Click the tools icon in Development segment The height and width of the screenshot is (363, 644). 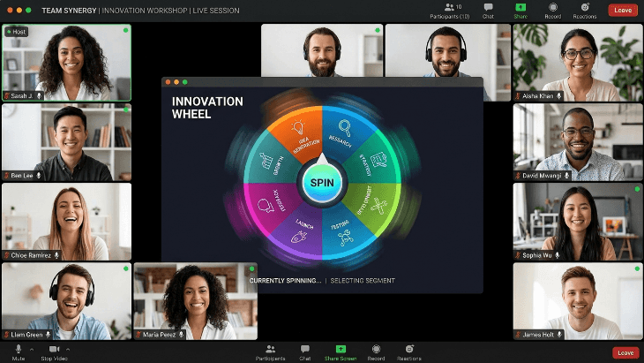[x=379, y=207]
